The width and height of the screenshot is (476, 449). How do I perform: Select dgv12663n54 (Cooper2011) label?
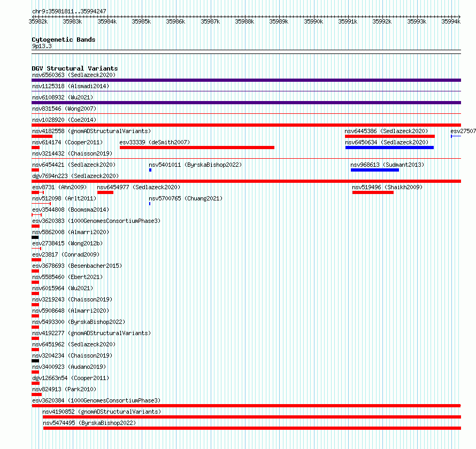(x=71, y=378)
